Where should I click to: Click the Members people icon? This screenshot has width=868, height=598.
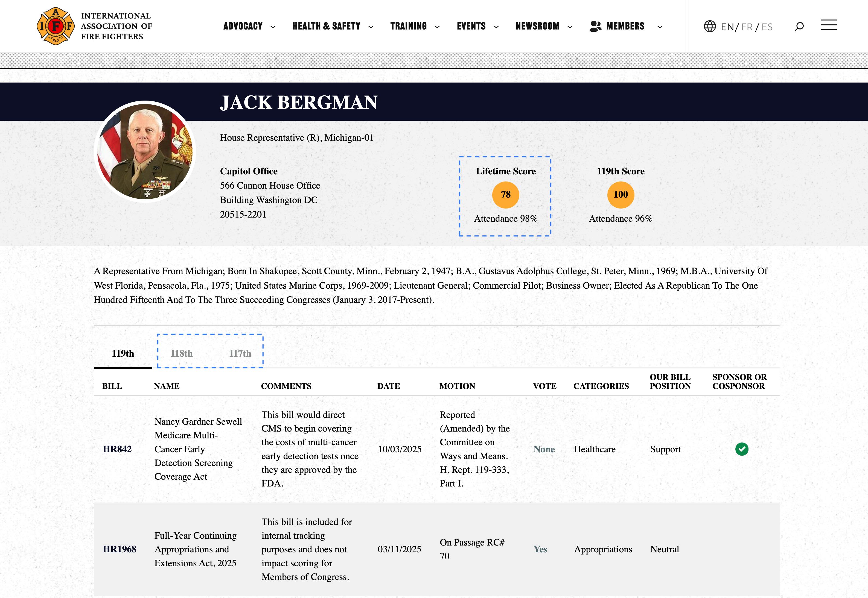tap(595, 26)
